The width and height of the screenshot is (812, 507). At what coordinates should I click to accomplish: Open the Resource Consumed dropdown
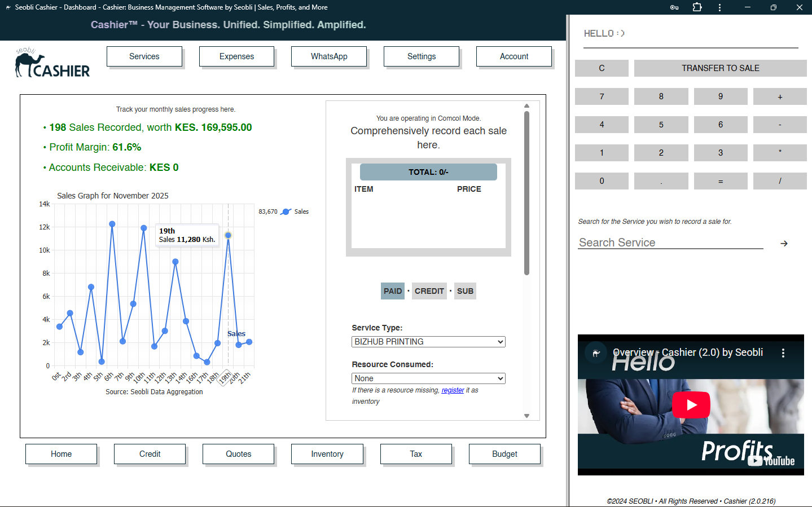click(x=428, y=378)
